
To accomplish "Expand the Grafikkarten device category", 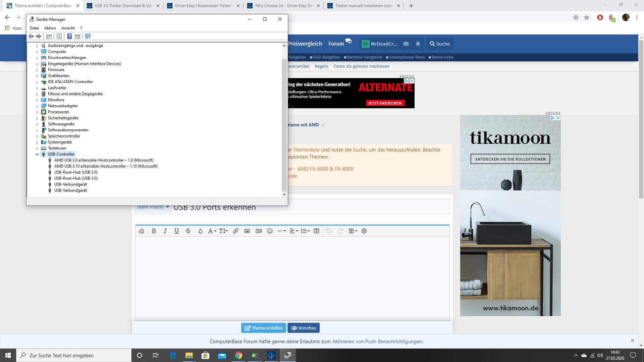I will (37, 76).
